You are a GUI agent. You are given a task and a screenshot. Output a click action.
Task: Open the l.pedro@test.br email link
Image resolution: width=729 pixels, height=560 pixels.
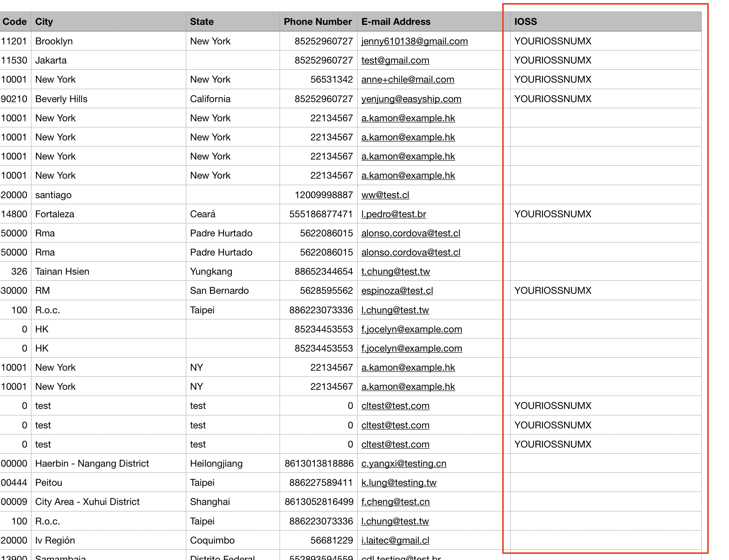point(394,214)
